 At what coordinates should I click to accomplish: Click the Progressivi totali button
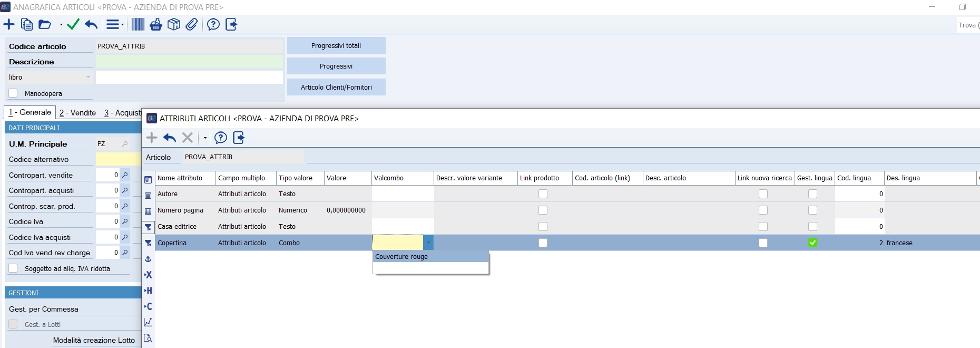point(336,45)
